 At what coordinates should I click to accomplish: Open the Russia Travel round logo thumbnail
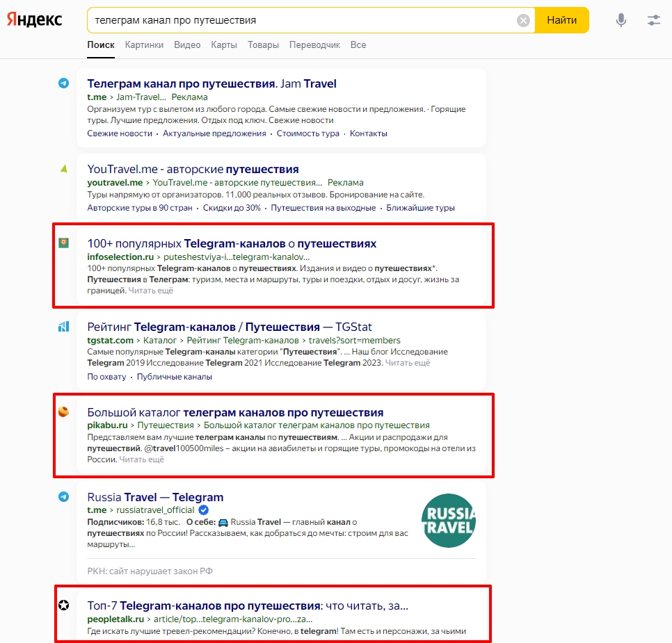coord(448,521)
